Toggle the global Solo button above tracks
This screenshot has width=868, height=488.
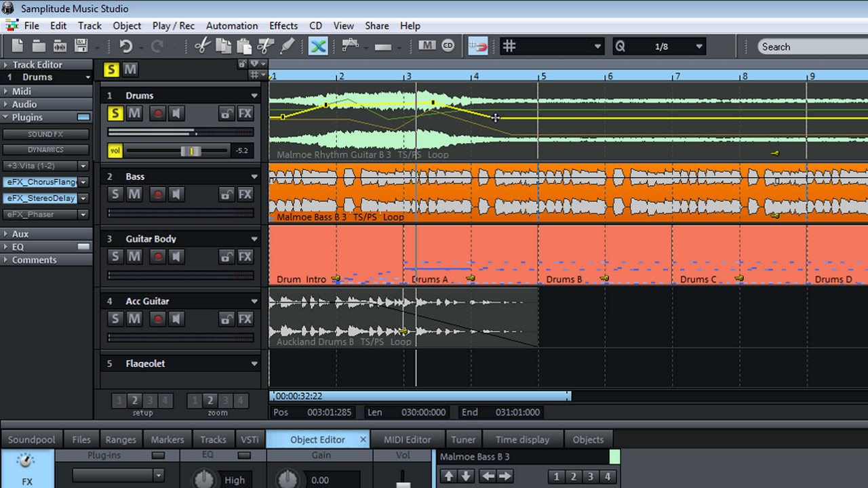click(111, 70)
